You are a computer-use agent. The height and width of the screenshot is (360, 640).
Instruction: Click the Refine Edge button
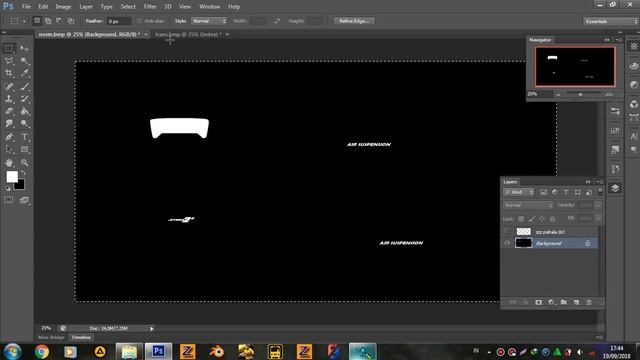(354, 21)
